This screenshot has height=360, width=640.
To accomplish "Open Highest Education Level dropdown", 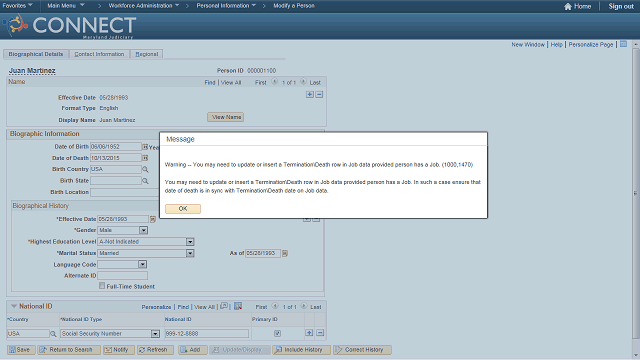I will tap(190, 242).
